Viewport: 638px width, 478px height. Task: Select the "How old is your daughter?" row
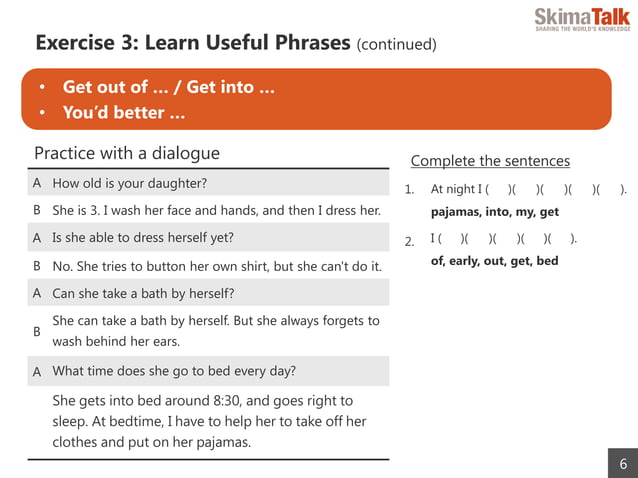(130, 184)
